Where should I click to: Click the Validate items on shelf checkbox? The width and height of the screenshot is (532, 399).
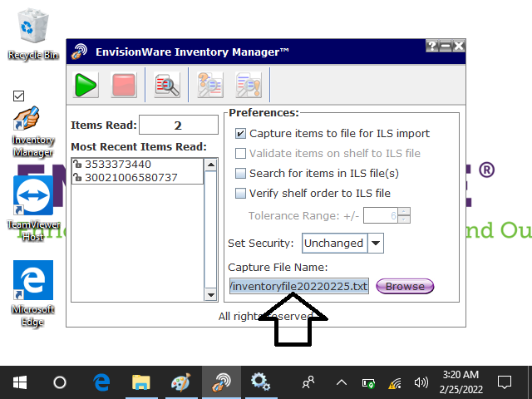tap(240, 153)
